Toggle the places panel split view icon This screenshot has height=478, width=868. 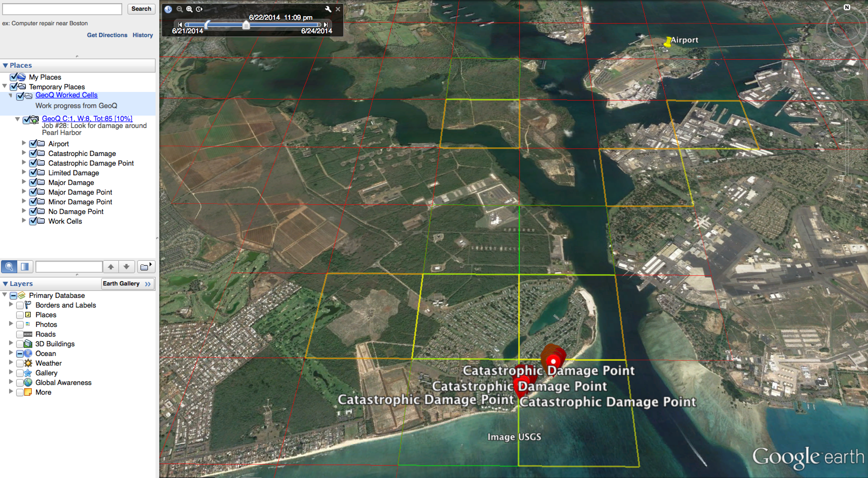pos(25,267)
